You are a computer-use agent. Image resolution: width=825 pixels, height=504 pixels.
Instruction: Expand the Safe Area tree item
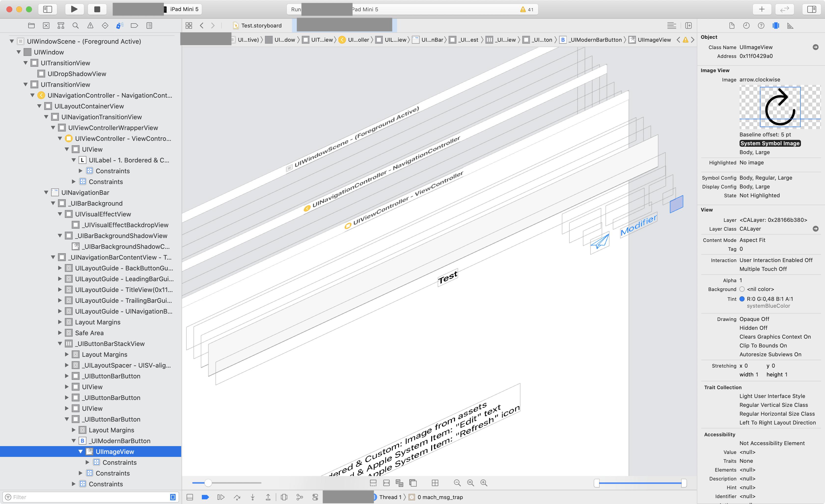click(60, 333)
